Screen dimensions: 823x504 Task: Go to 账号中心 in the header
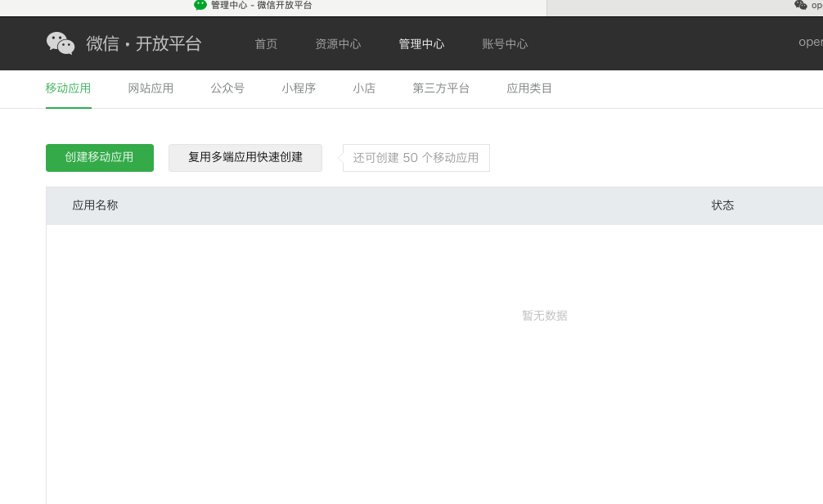coord(505,44)
